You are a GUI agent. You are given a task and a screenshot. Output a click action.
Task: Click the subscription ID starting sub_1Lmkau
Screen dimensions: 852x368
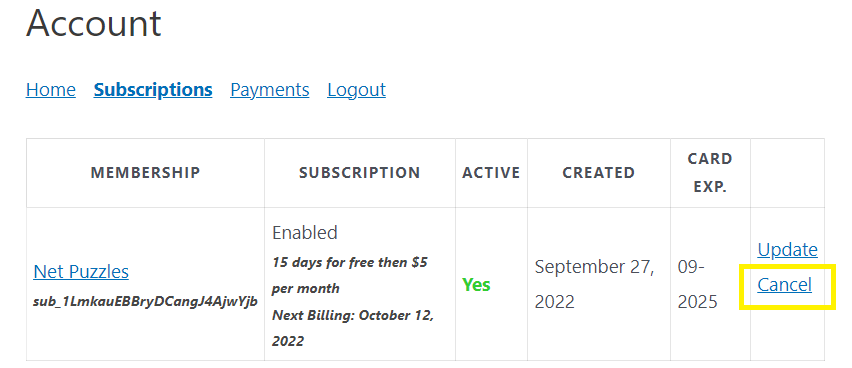(x=145, y=302)
